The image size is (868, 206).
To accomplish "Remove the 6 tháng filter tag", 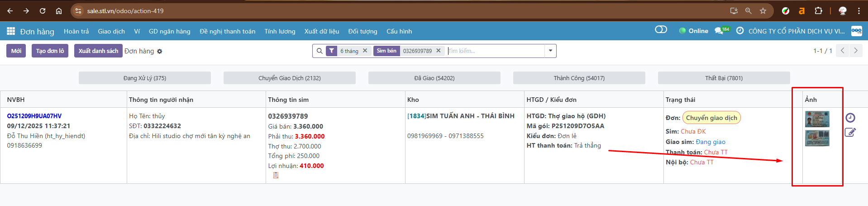I will point(365,51).
